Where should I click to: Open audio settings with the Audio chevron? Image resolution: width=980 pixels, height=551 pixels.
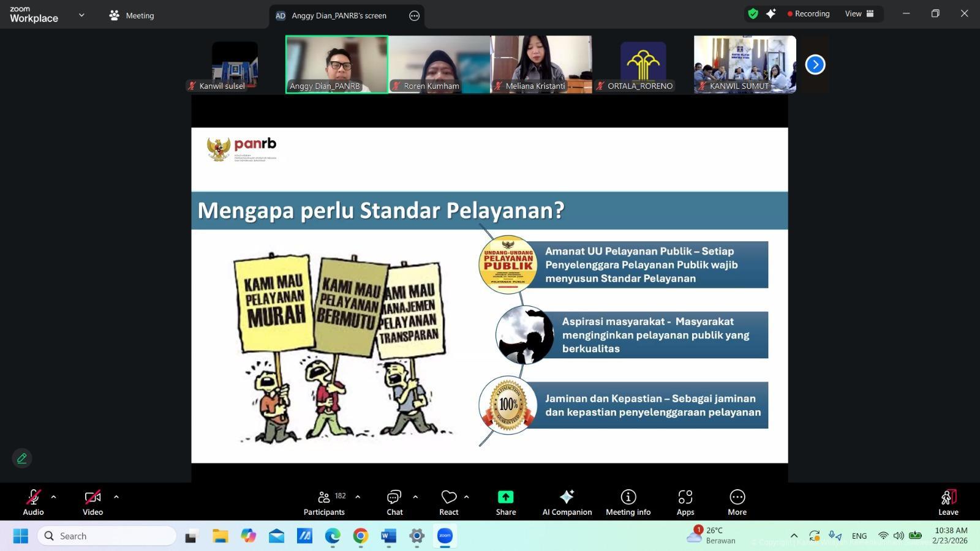(54, 497)
